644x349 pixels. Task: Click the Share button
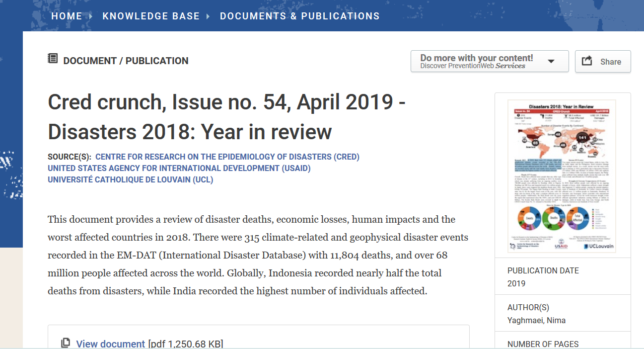pyautogui.click(x=603, y=61)
